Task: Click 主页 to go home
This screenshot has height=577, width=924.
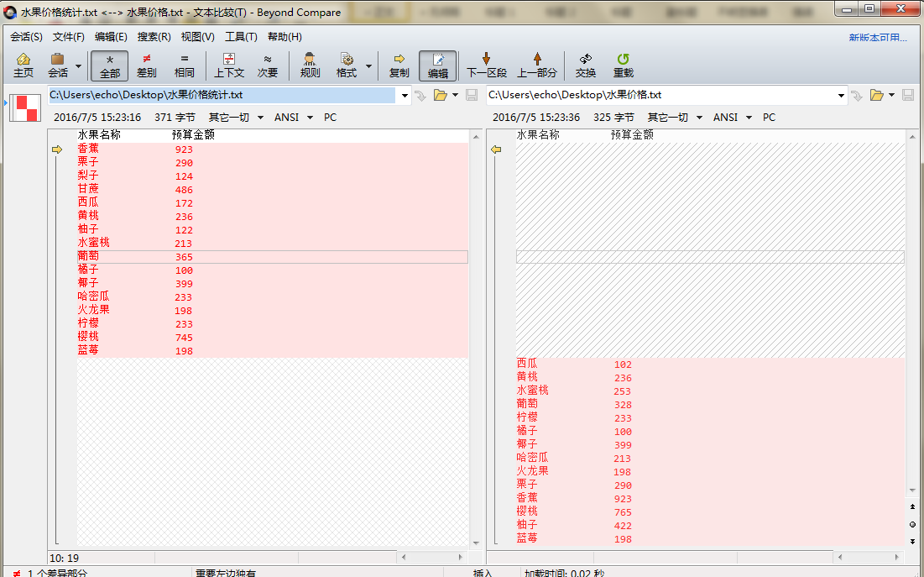Action: (23, 65)
